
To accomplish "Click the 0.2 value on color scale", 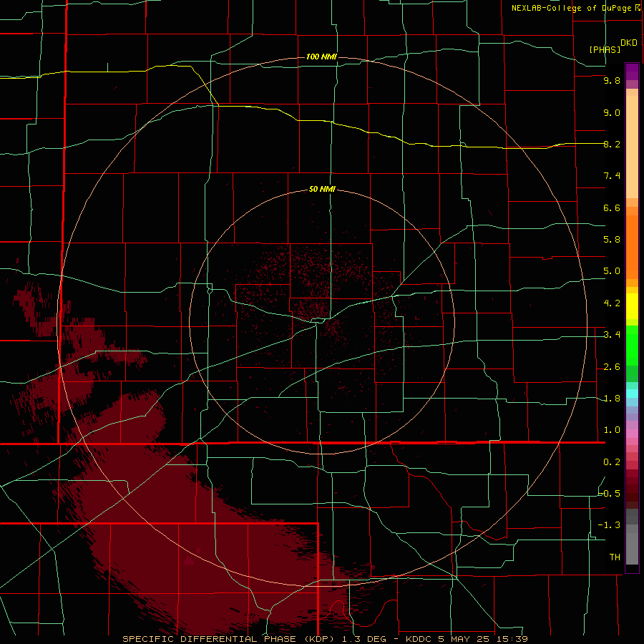I will 612,462.
